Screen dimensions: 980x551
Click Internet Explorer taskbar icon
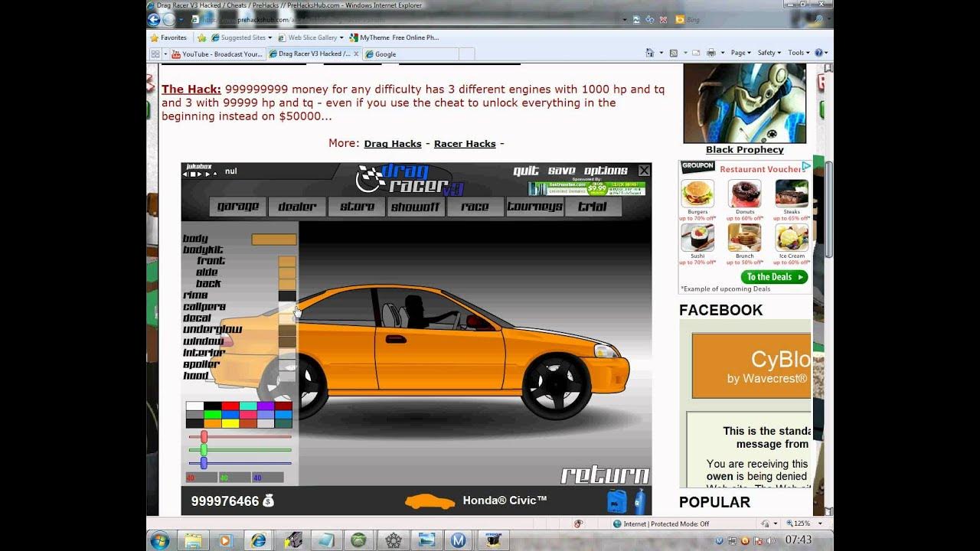(x=259, y=540)
